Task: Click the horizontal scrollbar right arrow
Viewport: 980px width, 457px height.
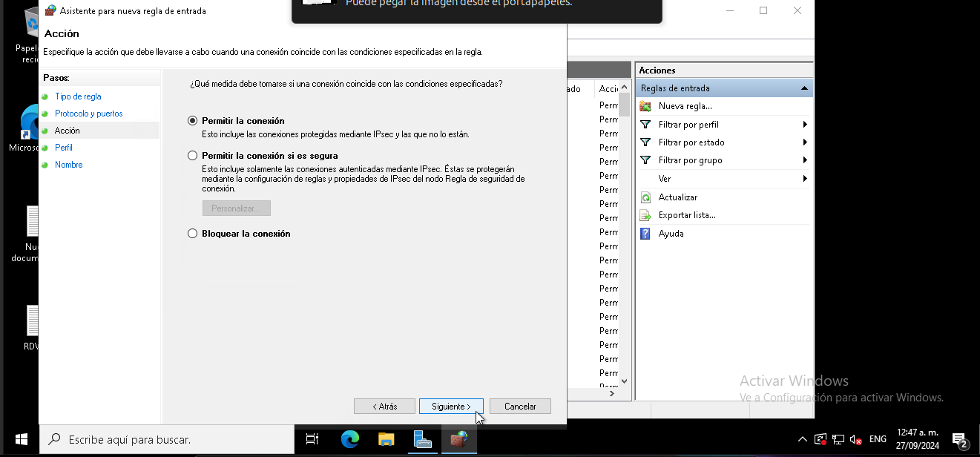Action: tap(612, 394)
